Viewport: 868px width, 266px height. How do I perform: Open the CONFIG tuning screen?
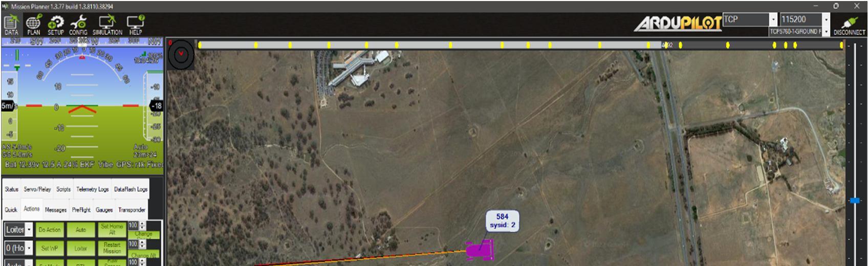point(78,25)
